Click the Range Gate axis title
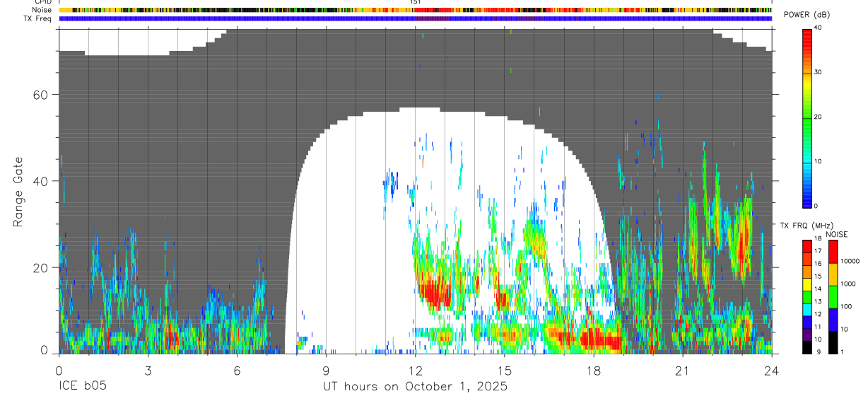This screenshot has height=401, width=868. click(x=19, y=192)
